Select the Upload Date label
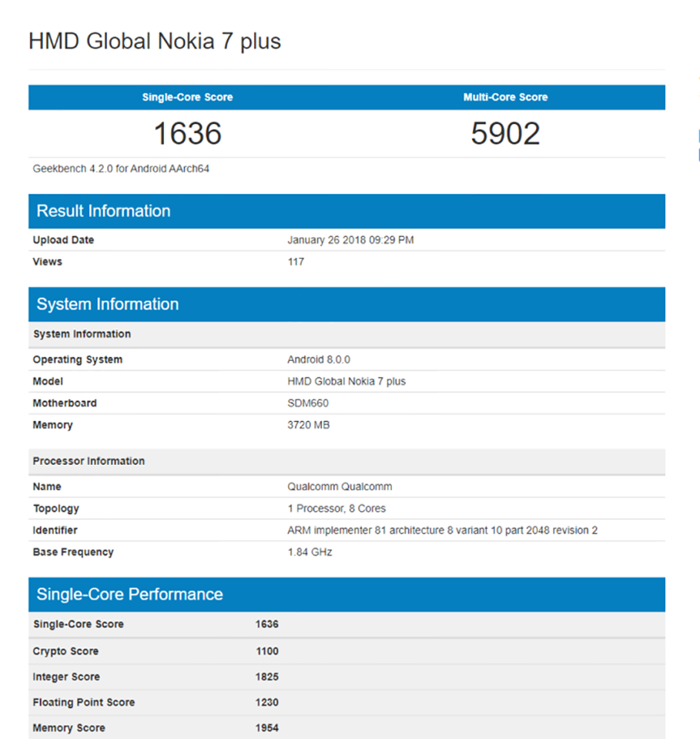 pos(63,240)
